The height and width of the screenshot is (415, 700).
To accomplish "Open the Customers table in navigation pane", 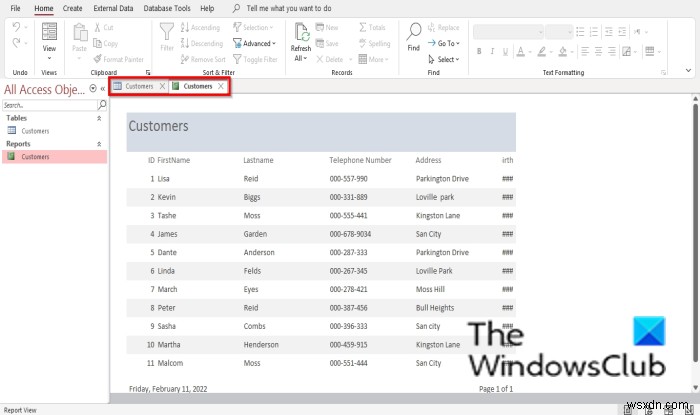I will 35,131.
